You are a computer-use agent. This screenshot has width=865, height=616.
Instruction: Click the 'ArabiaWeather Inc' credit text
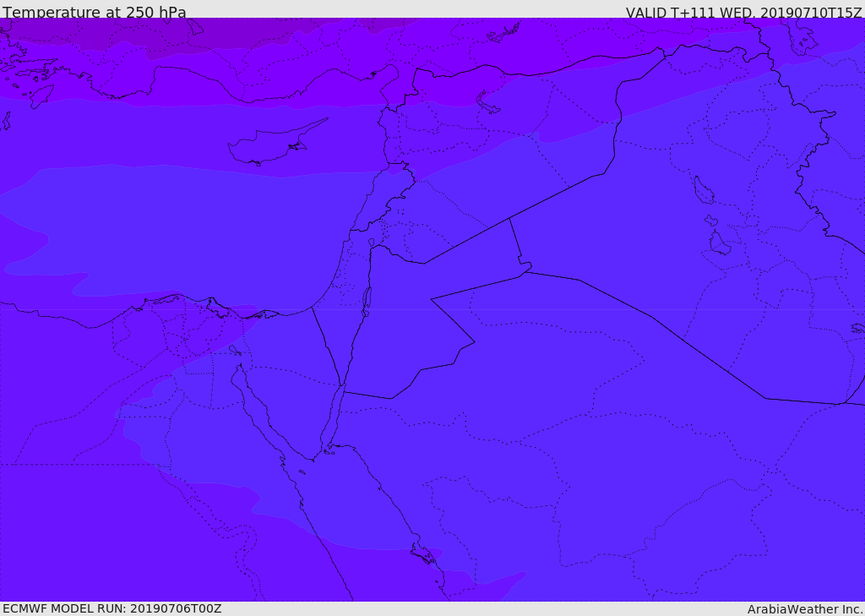tap(804, 609)
